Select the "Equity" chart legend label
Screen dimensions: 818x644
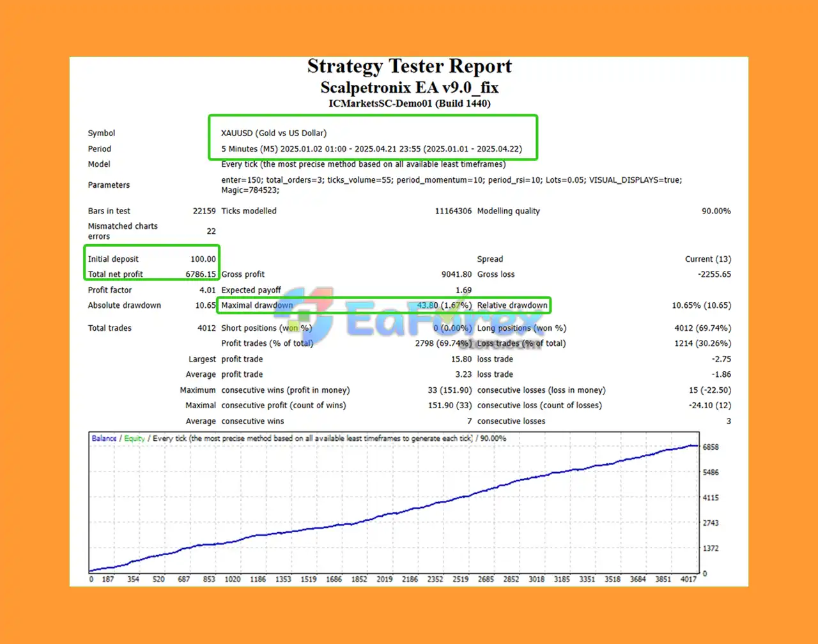pos(134,438)
